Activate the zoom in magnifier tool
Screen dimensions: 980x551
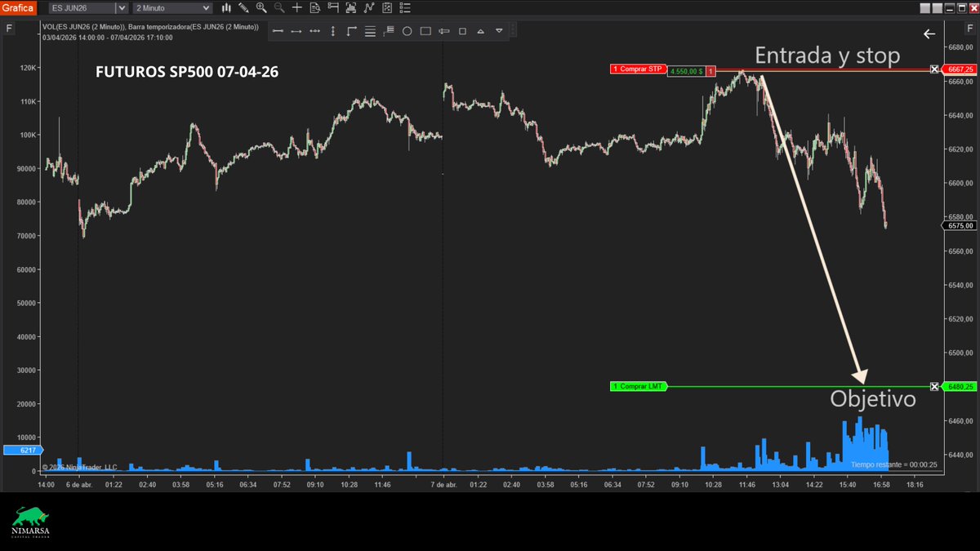point(261,8)
